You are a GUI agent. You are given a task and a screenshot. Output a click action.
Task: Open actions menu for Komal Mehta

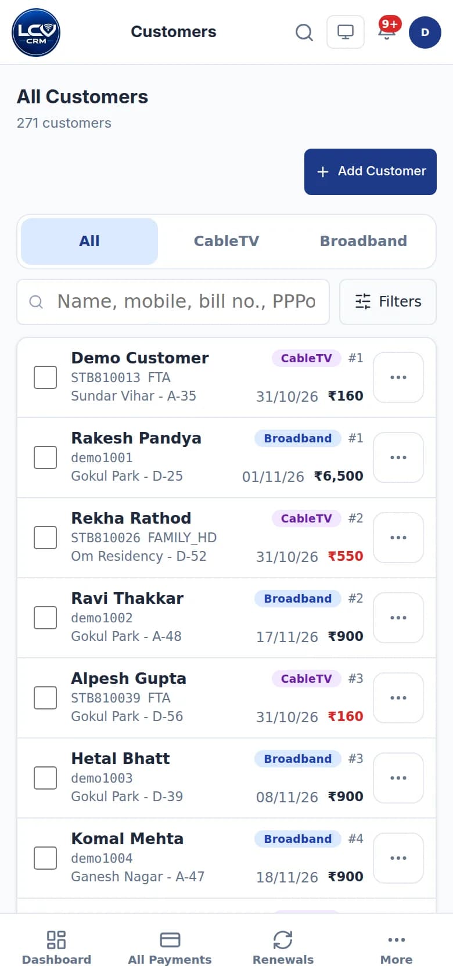point(398,858)
